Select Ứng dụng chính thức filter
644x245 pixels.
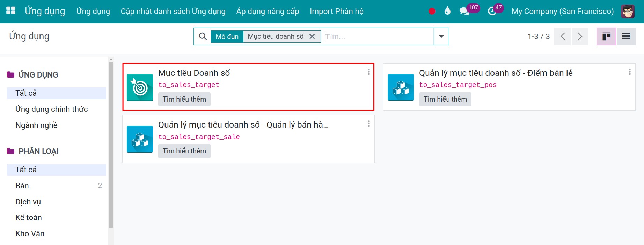57,109
